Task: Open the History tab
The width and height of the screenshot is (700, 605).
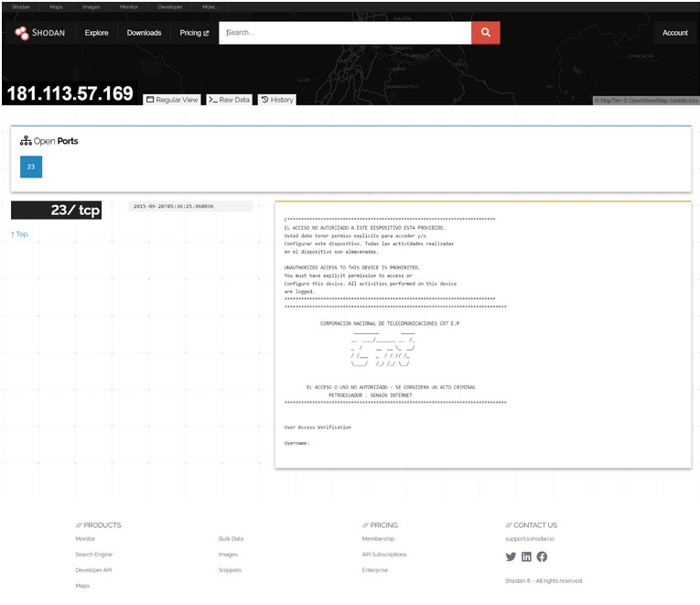Action: [x=277, y=100]
